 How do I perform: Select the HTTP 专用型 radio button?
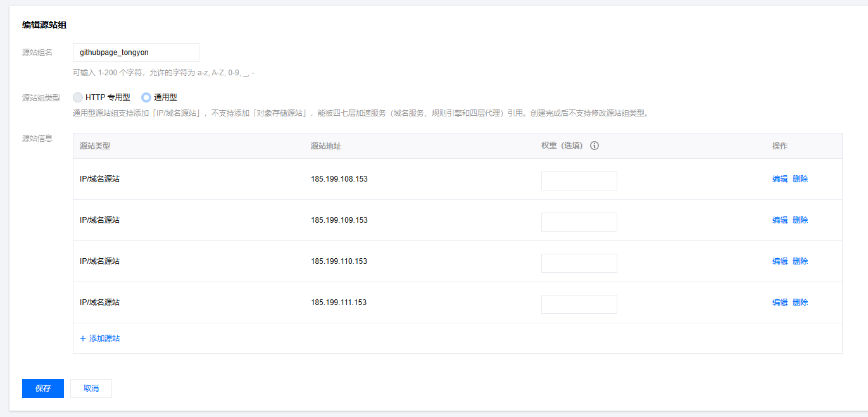[78, 97]
